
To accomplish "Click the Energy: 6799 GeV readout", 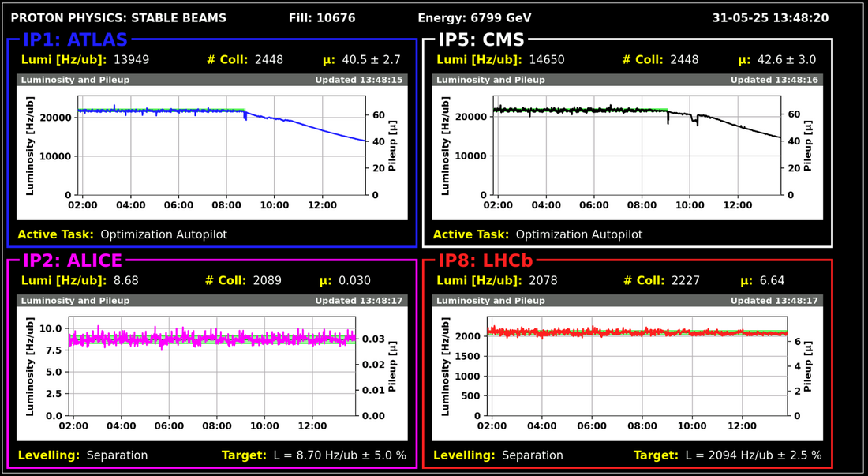I will pyautogui.click(x=474, y=18).
